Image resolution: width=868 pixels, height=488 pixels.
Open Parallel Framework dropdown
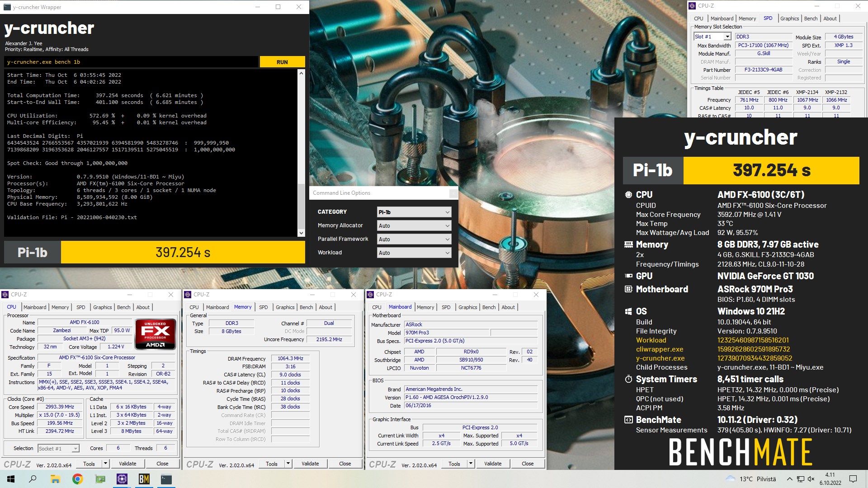click(x=414, y=239)
